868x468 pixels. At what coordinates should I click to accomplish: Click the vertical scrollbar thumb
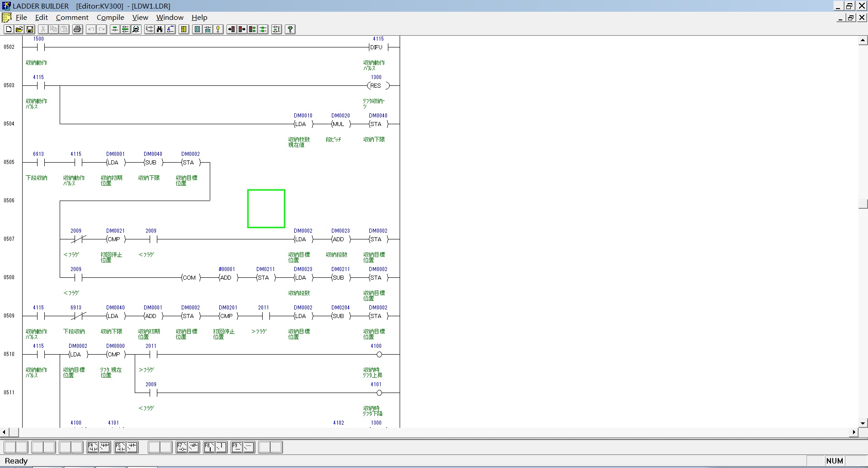(863, 204)
